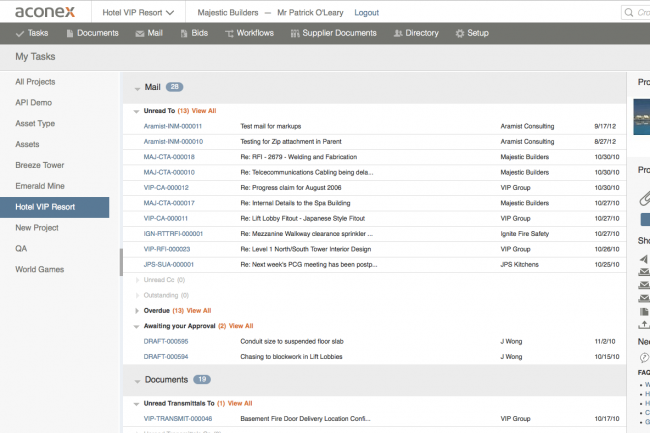Screen dimensions: 650x433
Task: Click the Logout link
Action: click(366, 13)
